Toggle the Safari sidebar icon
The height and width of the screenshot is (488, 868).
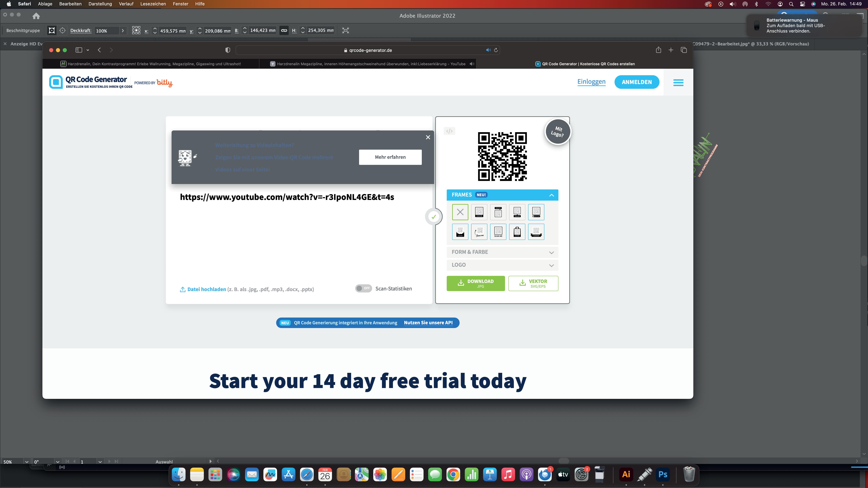pos(79,50)
